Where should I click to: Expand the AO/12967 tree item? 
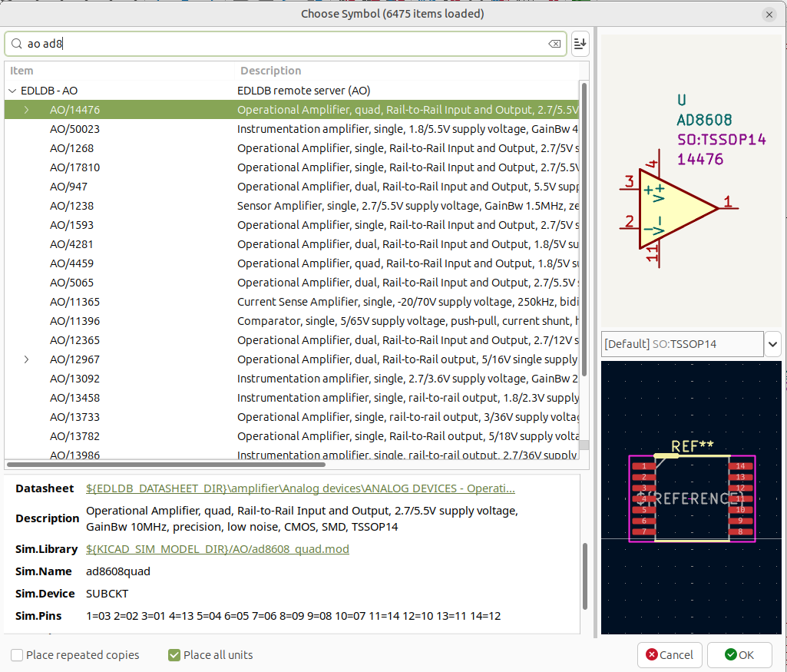pyautogui.click(x=27, y=359)
